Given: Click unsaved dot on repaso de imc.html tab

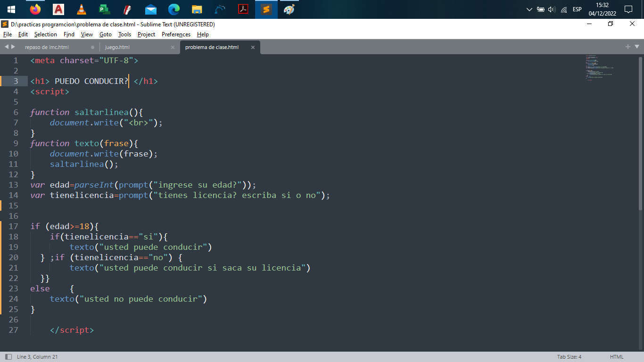Looking at the screenshot, I should 92,47.
